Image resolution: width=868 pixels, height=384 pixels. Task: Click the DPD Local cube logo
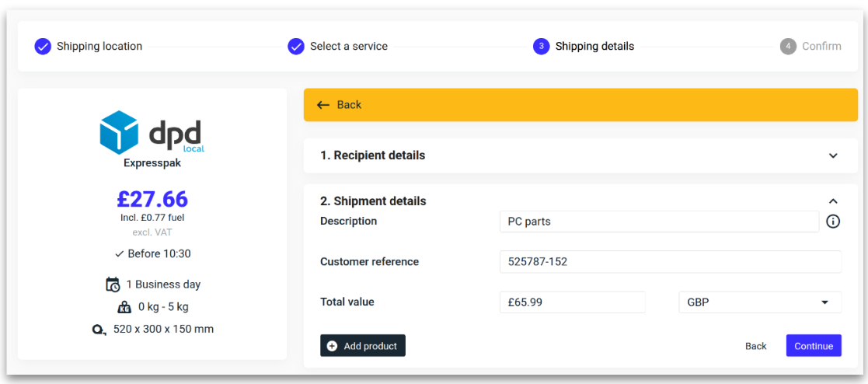(119, 132)
